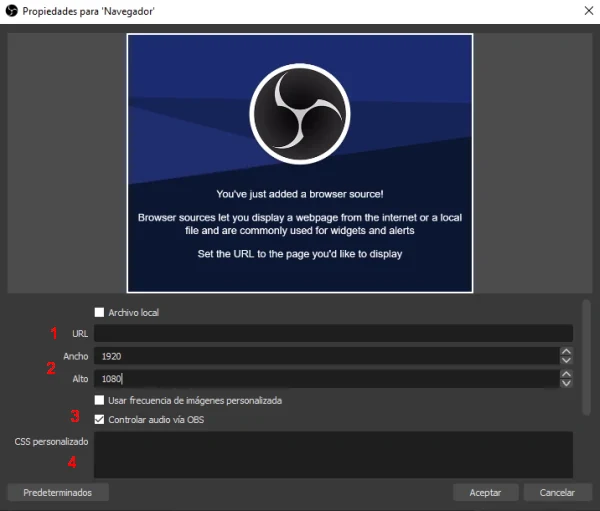The width and height of the screenshot is (600, 511).
Task: Decrease the Alto value with the down arrow
Action: click(566, 383)
